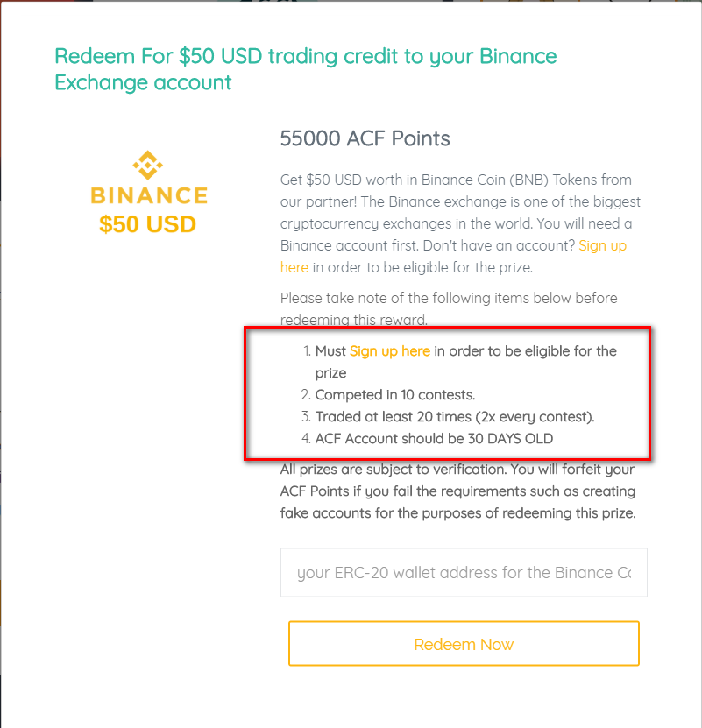
Task: Select ACF Account 30 DAYS OLD item
Action: coord(434,438)
